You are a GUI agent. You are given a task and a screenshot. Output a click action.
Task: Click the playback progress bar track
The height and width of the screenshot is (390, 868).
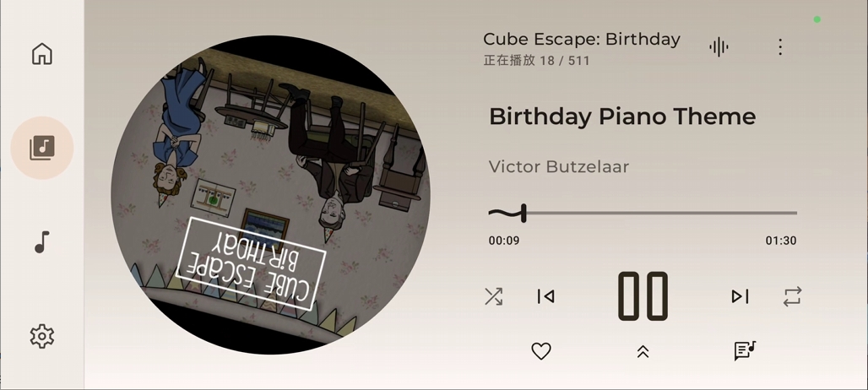click(x=643, y=213)
